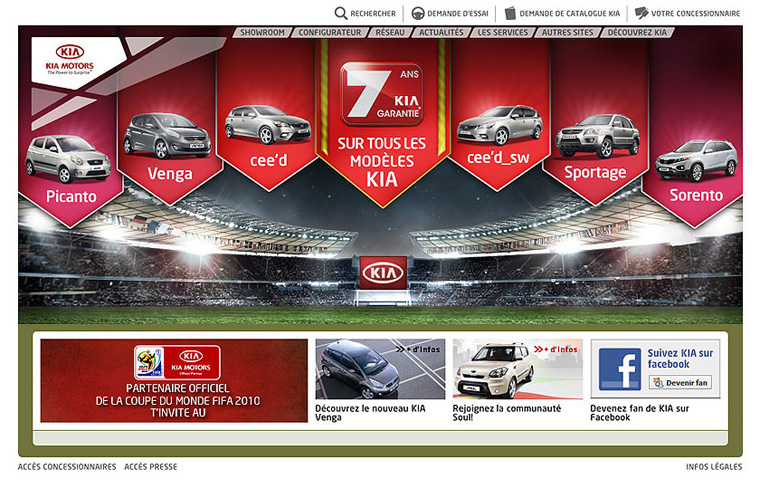
Task: Select the cee'd car image
Action: (x=268, y=124)
